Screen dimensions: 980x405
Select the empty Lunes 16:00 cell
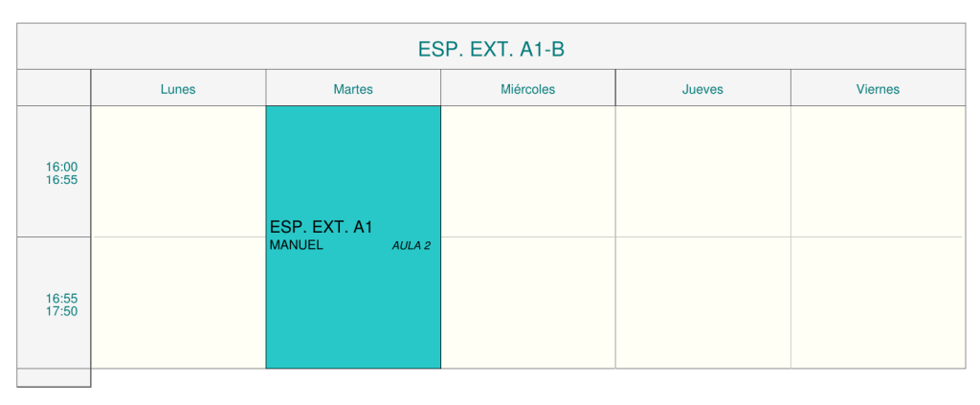tap(178, 171)
